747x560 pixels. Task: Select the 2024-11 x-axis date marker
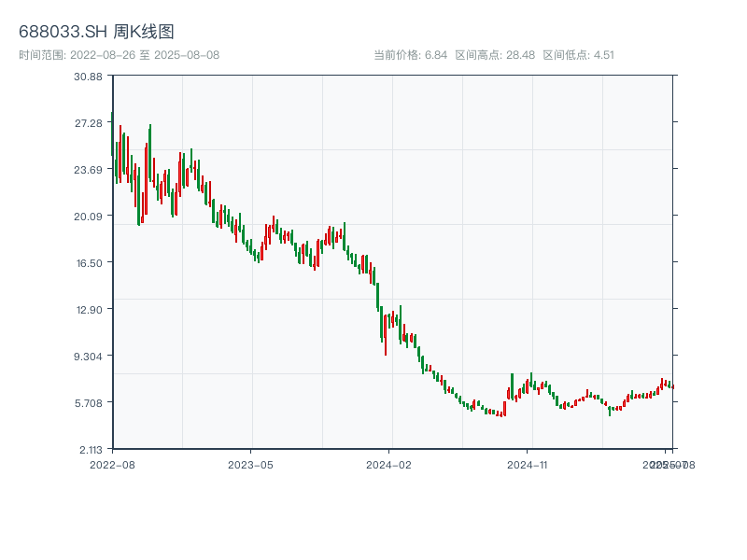(528, 464)
